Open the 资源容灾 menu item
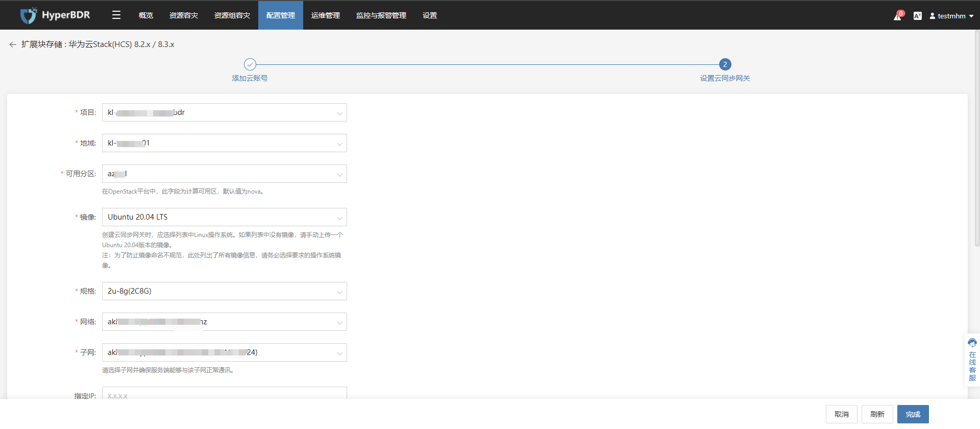 [x=184, y=15]
